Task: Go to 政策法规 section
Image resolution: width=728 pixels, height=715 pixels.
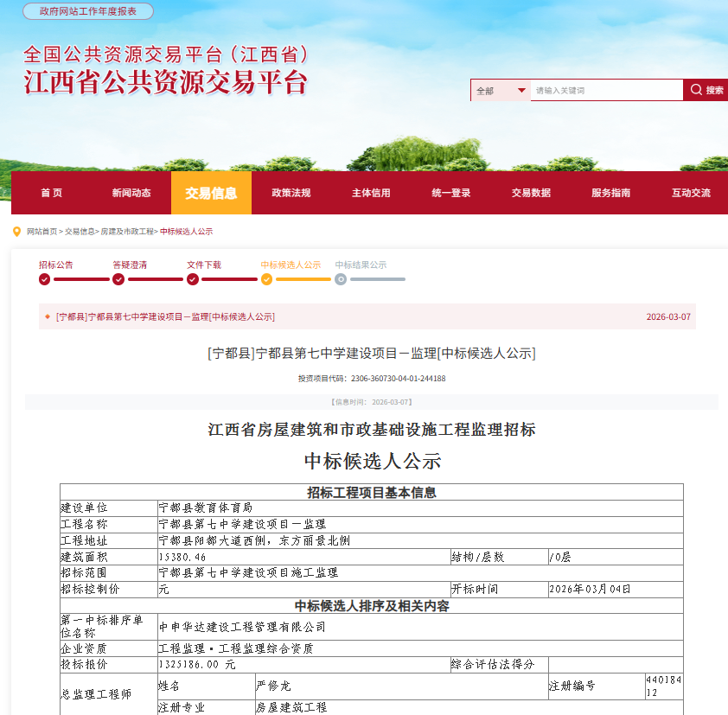Action: pyautogui.click(x=291, y=193)
